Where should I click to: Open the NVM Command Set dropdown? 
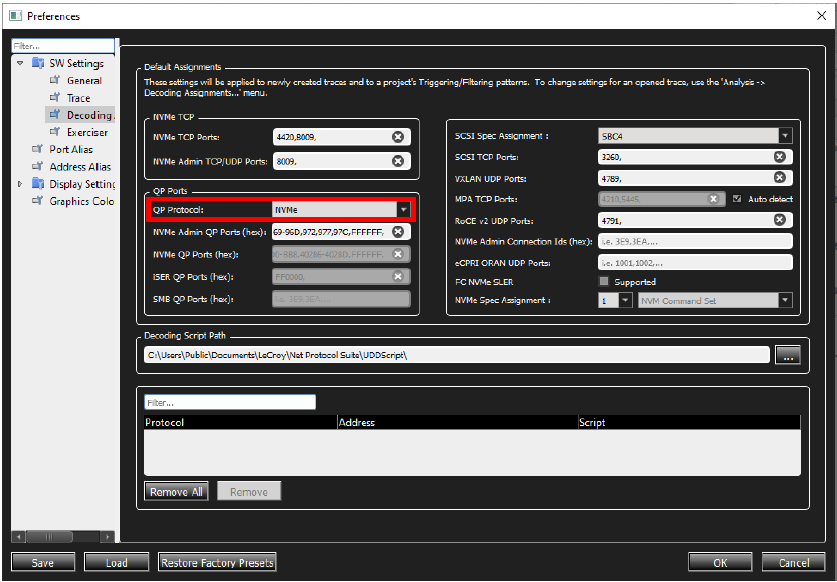(785, 300)
